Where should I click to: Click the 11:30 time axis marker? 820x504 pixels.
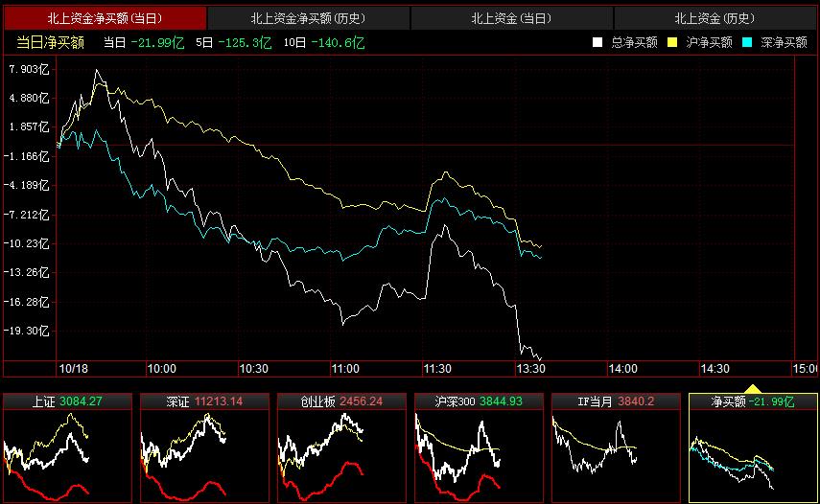pyautogui.click(x=437, y=369)
